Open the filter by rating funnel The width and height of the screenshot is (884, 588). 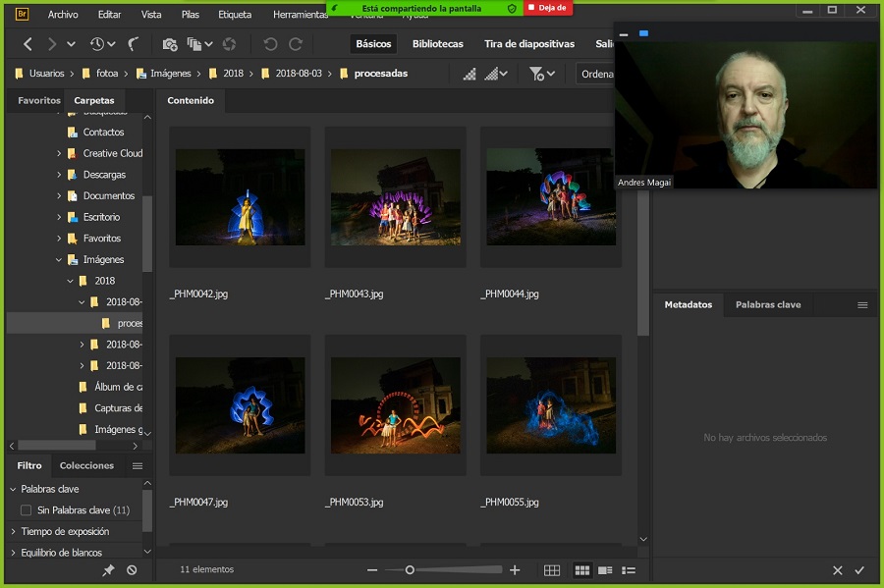click(x=536, y=74)
